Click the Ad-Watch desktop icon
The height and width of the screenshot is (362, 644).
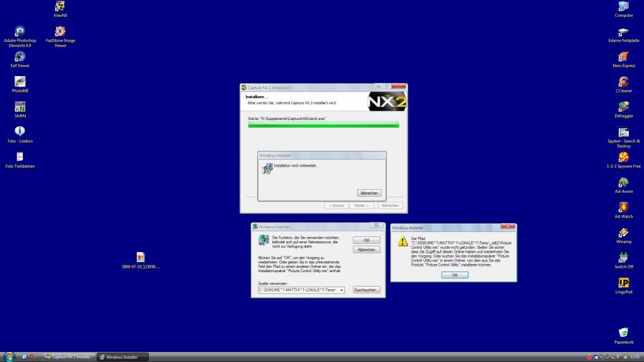(x=623, y=209)
